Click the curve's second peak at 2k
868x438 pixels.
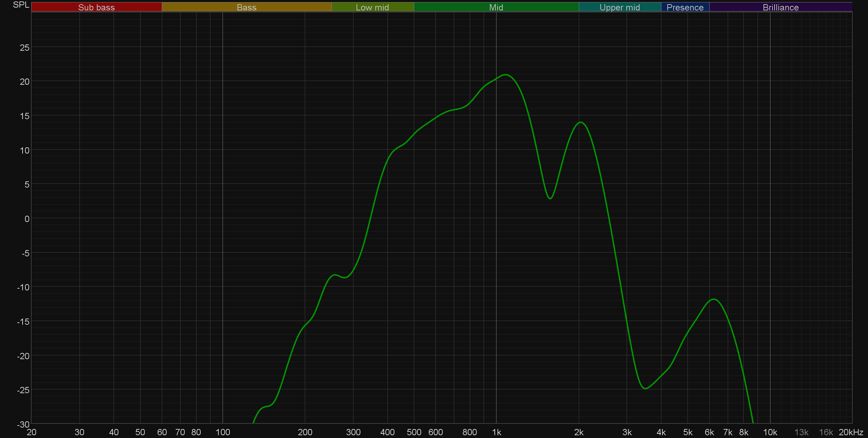pyautogui.click(x=581, y=122)
